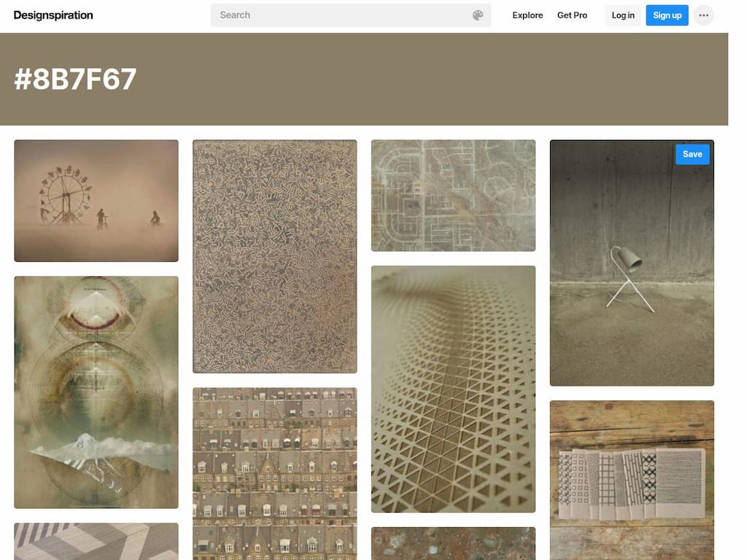The width and height of the screenshot is (747, 560).
Task: Open the patterned textile on wood image
Action: 632,480
